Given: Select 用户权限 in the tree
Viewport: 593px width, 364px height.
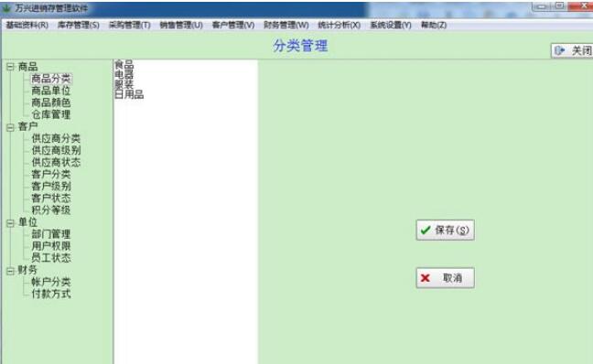Looking at the screenshot, I should coord(51,246).
